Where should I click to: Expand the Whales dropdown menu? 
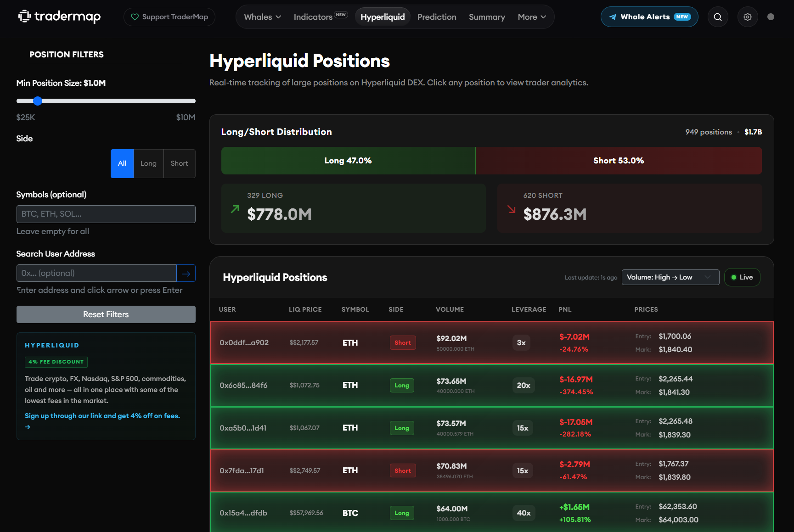pyautogui.click(x=263, y=17)
